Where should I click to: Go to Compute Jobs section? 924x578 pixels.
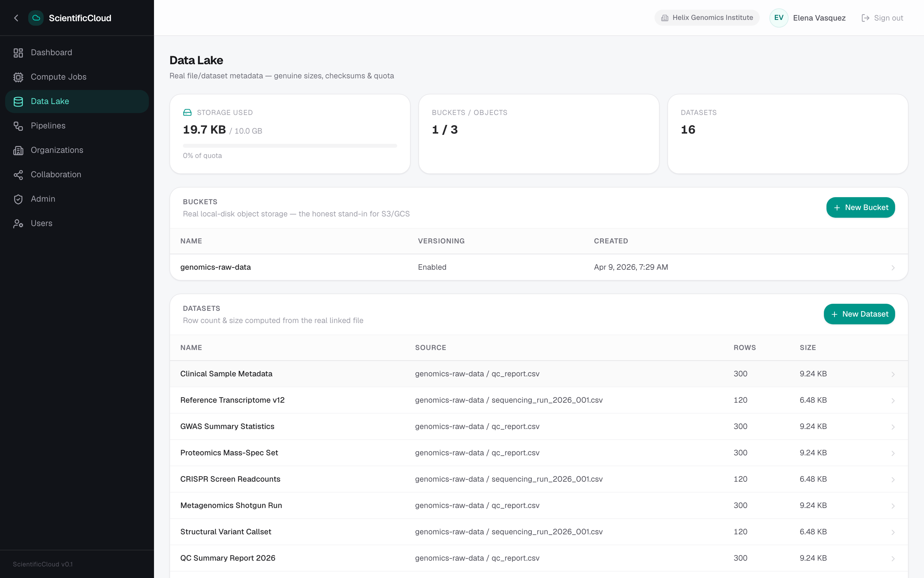pyautogui.click(x=77, y=77)
